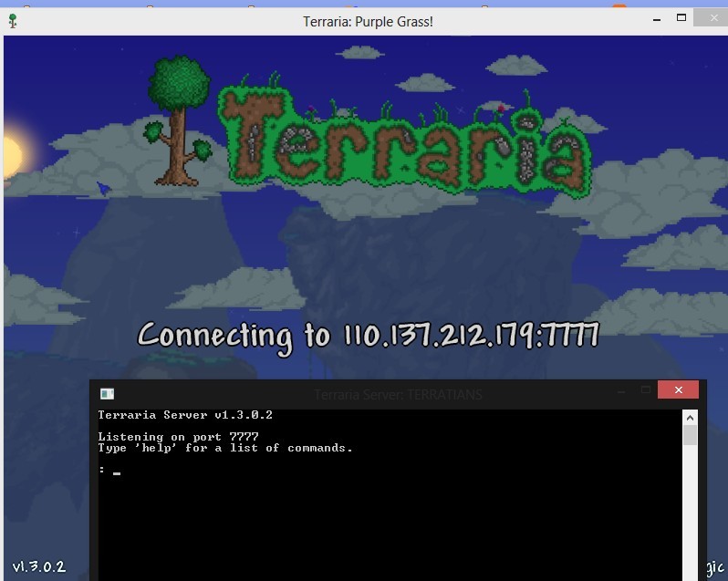Click the 'Terraria Server v1.3.0.2' console line

point(185,415)
